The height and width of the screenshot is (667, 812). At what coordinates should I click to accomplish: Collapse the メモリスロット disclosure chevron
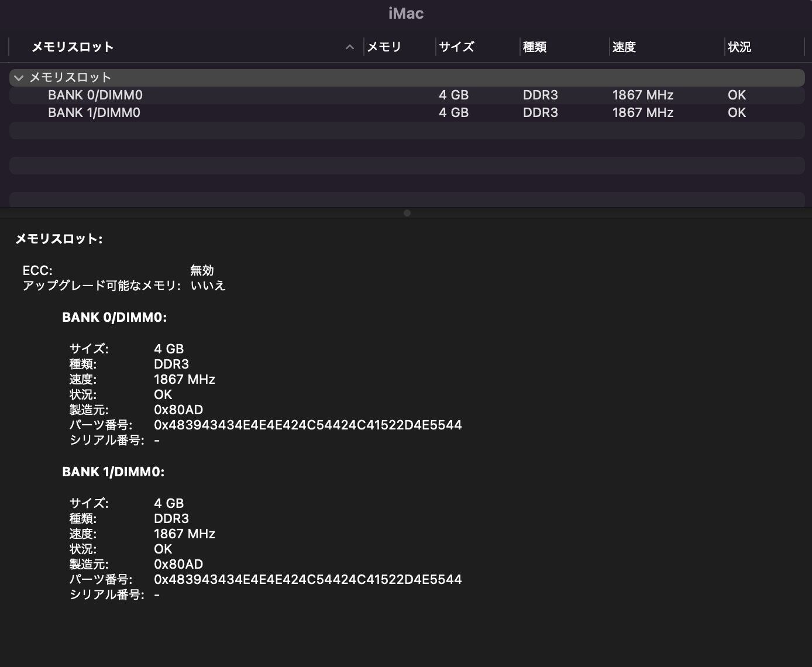19,78
